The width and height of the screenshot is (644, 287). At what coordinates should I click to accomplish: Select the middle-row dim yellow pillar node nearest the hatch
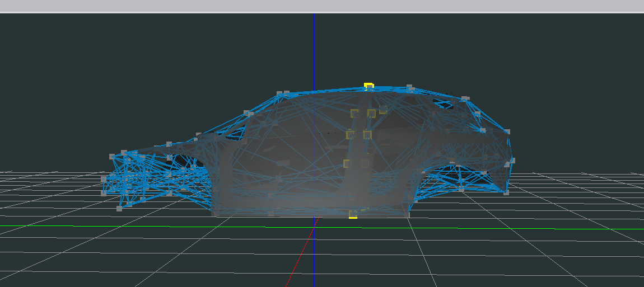pos(367,135)
